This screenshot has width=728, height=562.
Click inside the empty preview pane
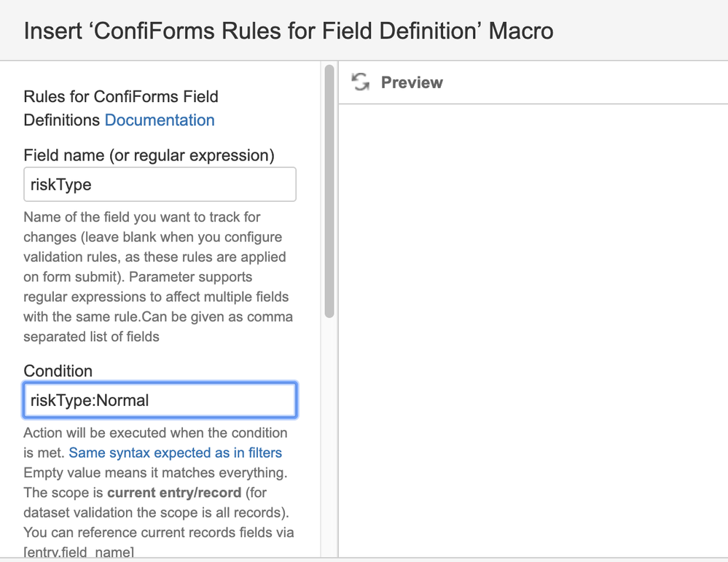click(532, 328)
